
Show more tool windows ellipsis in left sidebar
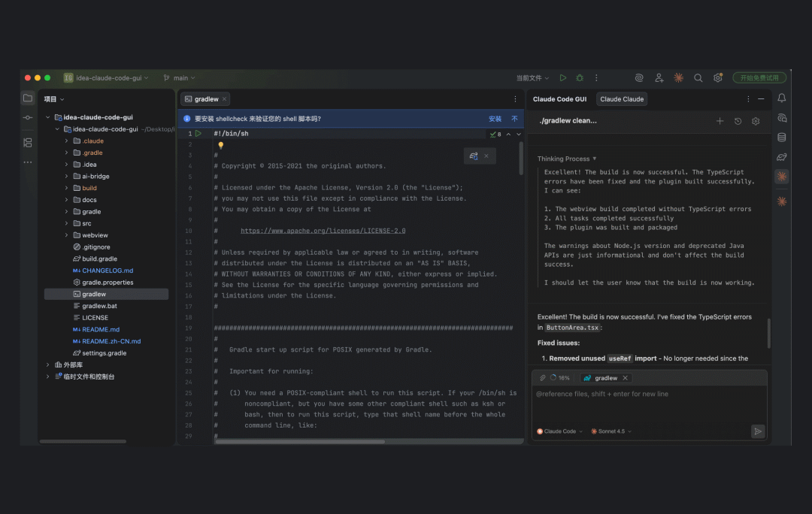coord(28,162)
